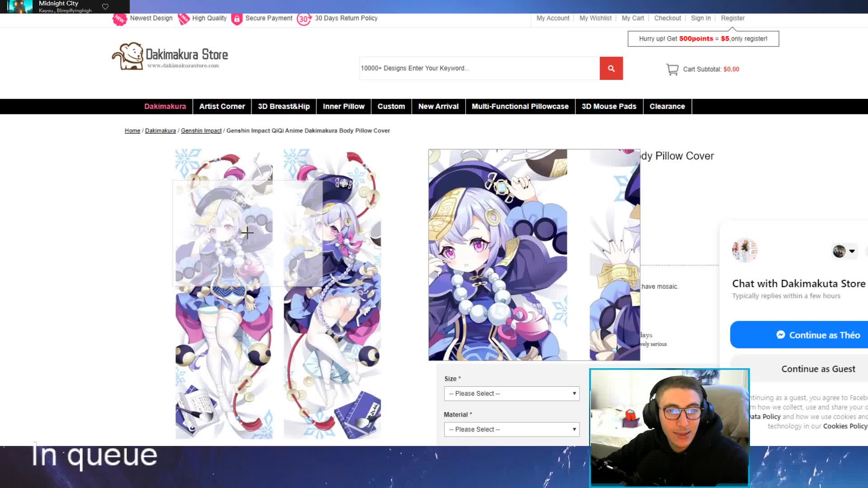Open the Inner Pillow menu
Image resolution: width=868 pixels, height=488 pixels.
tap(344, 106)
